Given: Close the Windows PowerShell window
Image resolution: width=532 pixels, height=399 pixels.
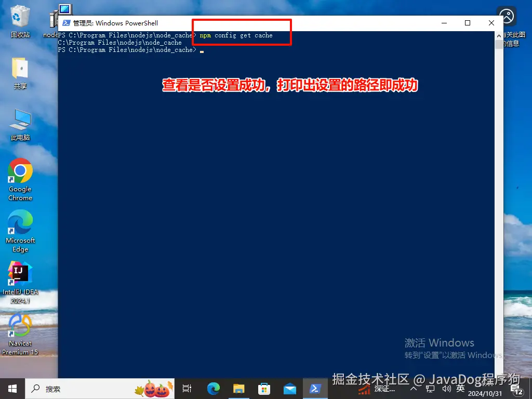Looking at the screenshot, I should tap(491, 23).
